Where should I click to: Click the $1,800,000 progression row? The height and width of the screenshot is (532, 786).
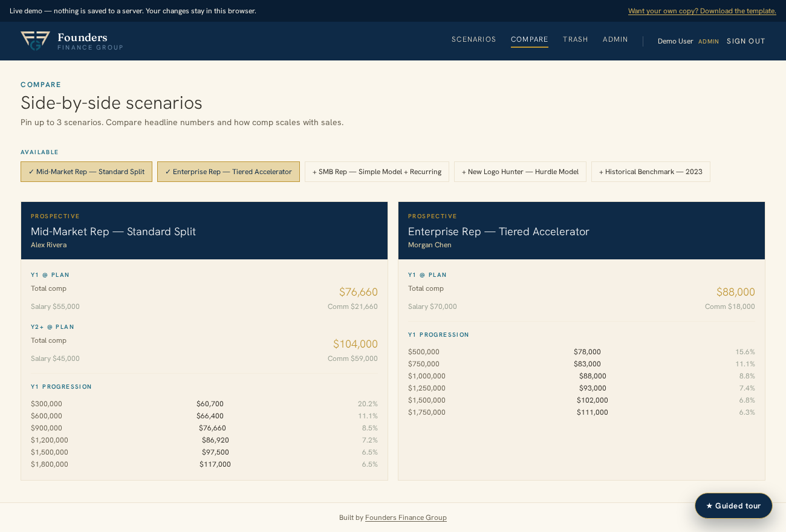pyautogui.click(x=204, y=464)
